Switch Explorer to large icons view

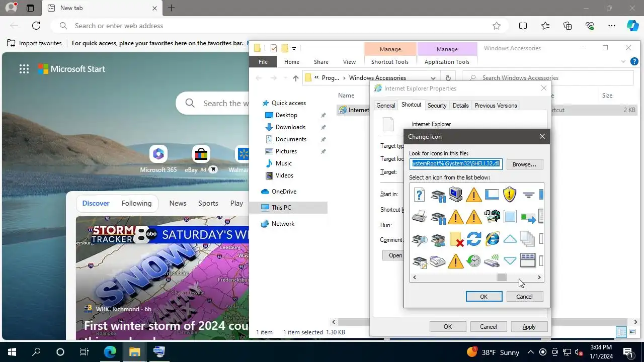point(632,332)
